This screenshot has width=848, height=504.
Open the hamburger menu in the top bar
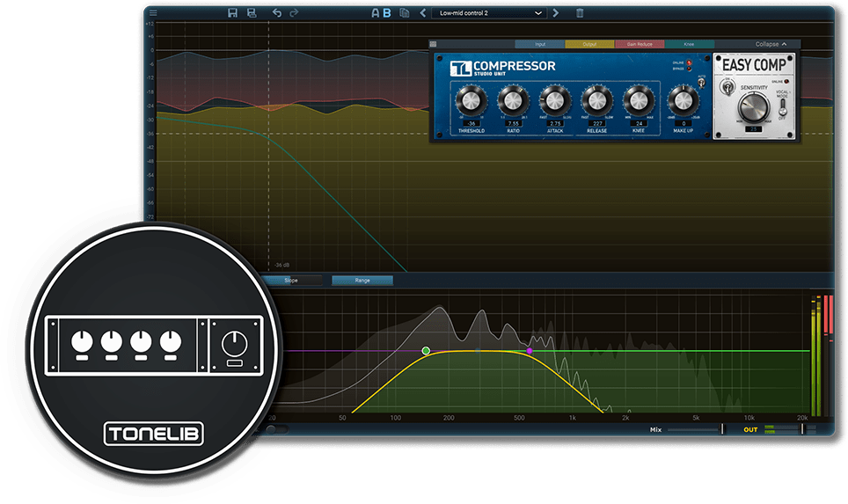[x=154, y=12]
